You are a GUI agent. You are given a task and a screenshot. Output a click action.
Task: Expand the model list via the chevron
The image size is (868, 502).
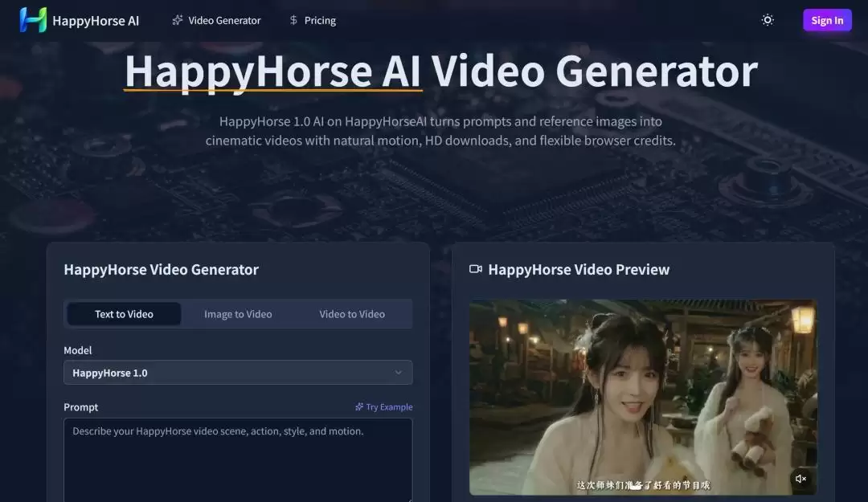[x=398, y=372]
